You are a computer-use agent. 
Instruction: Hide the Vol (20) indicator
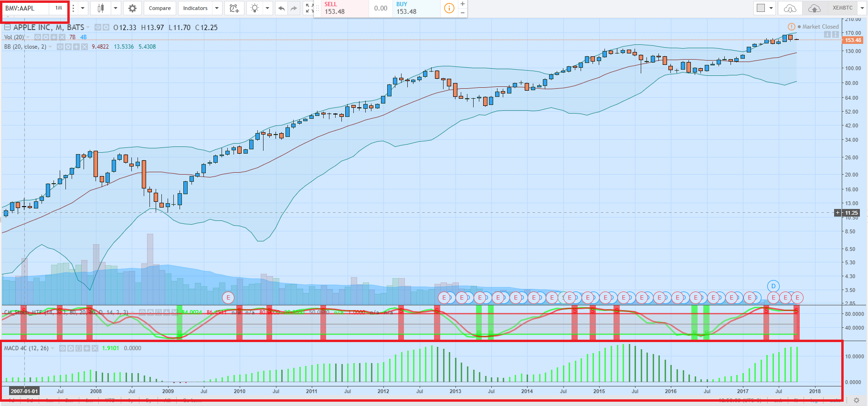point(37,37)
